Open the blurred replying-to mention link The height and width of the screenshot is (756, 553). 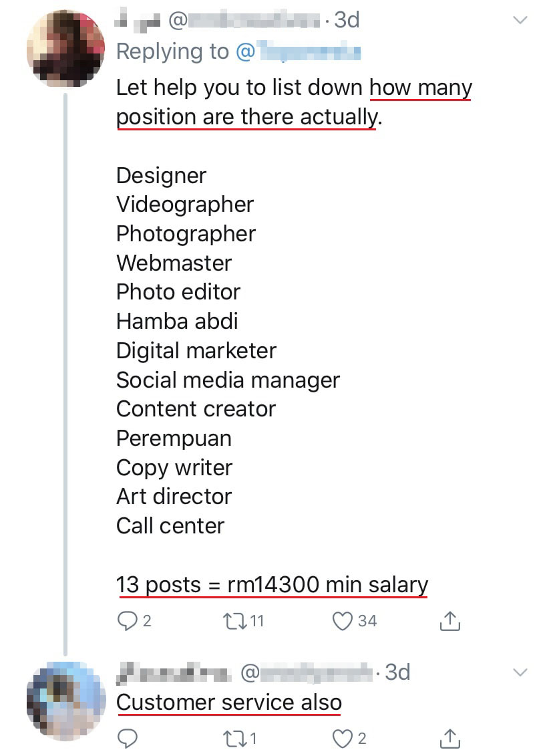(x=309, y=51)
